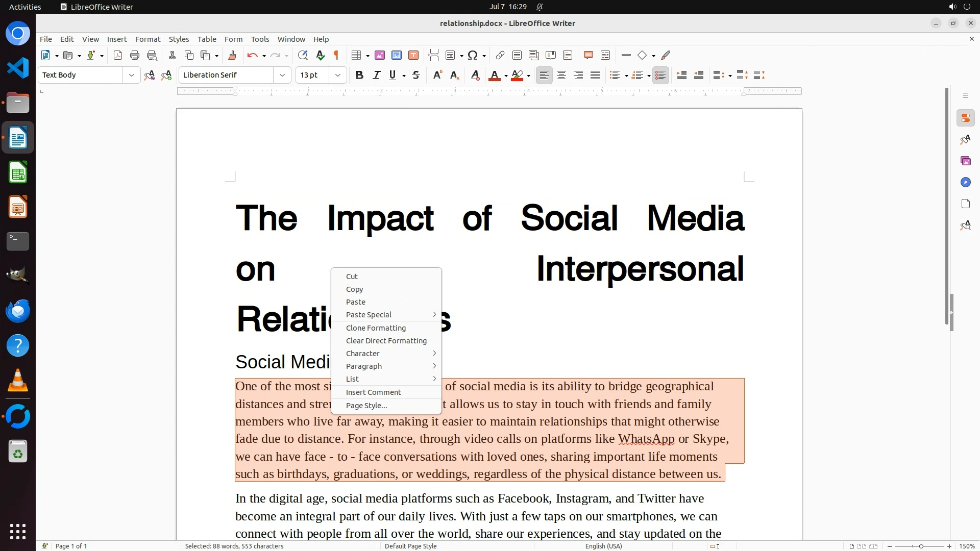The image size is (980, 551).
Task: Open Thunderbird from the Ubuntu dock
Action: click(x=18, y=311)
